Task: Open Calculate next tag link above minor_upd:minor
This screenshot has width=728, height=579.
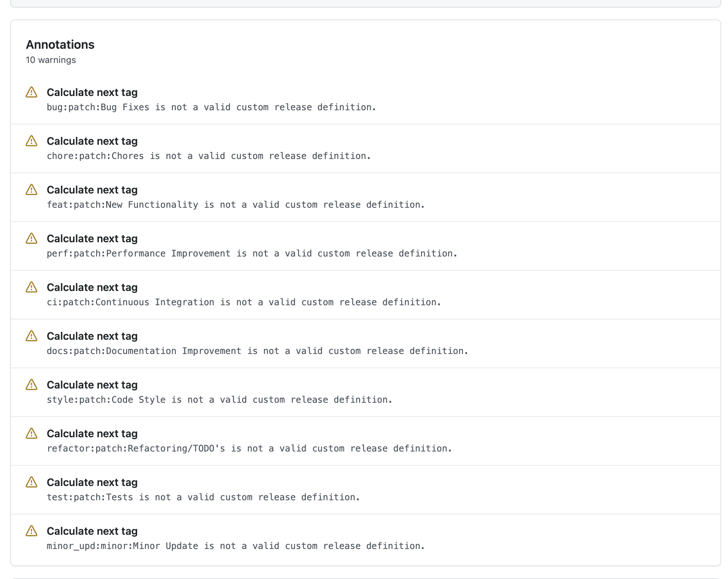Action: pyautogui.click(x=92, y=531)
